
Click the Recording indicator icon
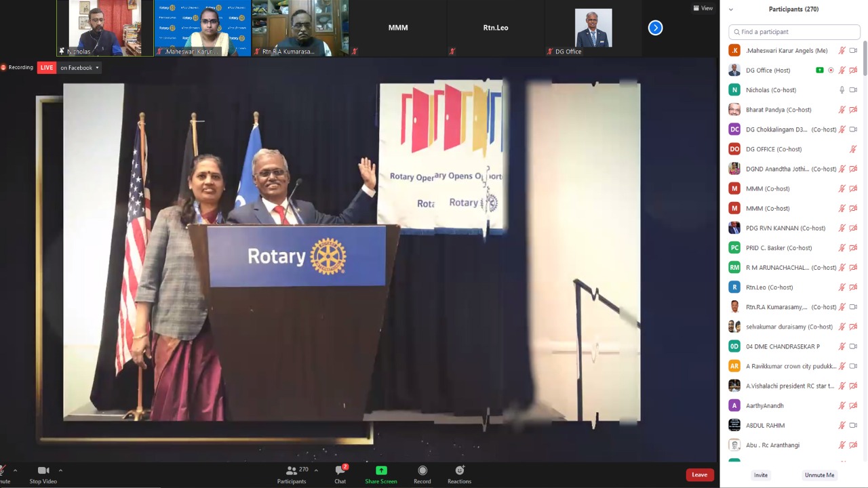coord(4,68)
